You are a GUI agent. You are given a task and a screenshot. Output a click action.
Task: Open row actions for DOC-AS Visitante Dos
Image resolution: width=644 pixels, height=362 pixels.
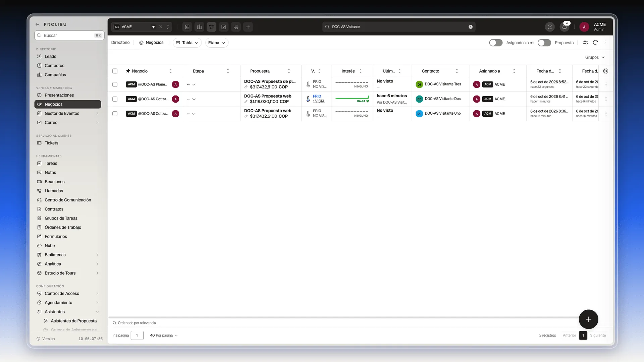pos(606,99)
